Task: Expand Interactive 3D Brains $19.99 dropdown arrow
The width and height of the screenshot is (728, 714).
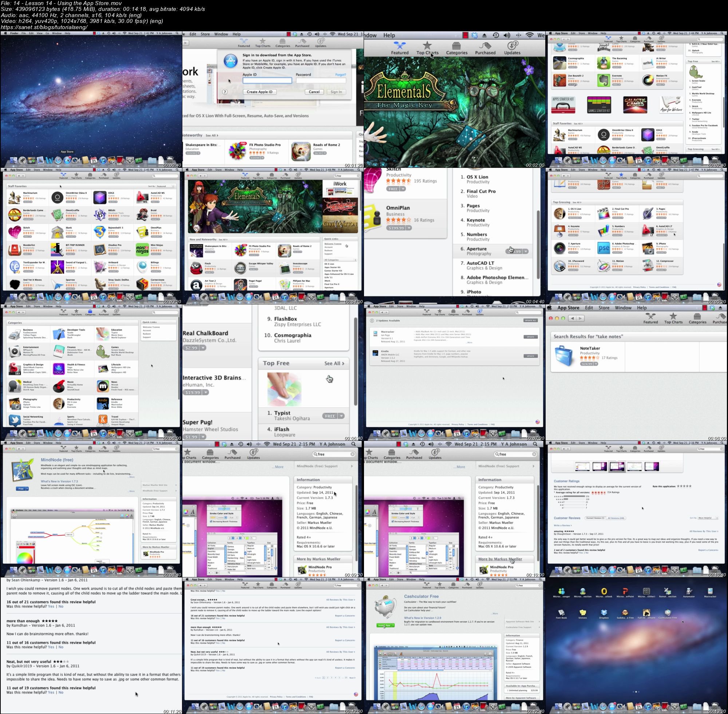Action: click(205, 392)
